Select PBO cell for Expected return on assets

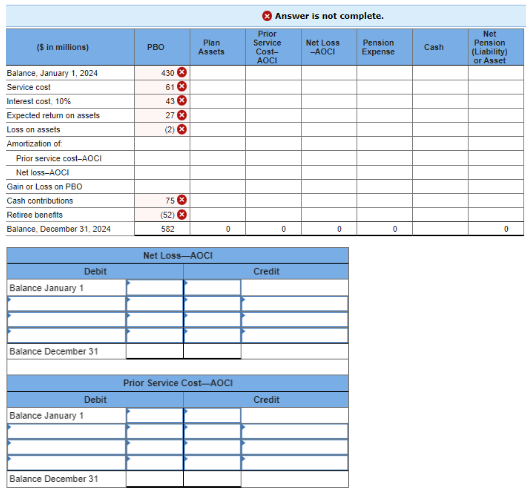coord(162,116)
